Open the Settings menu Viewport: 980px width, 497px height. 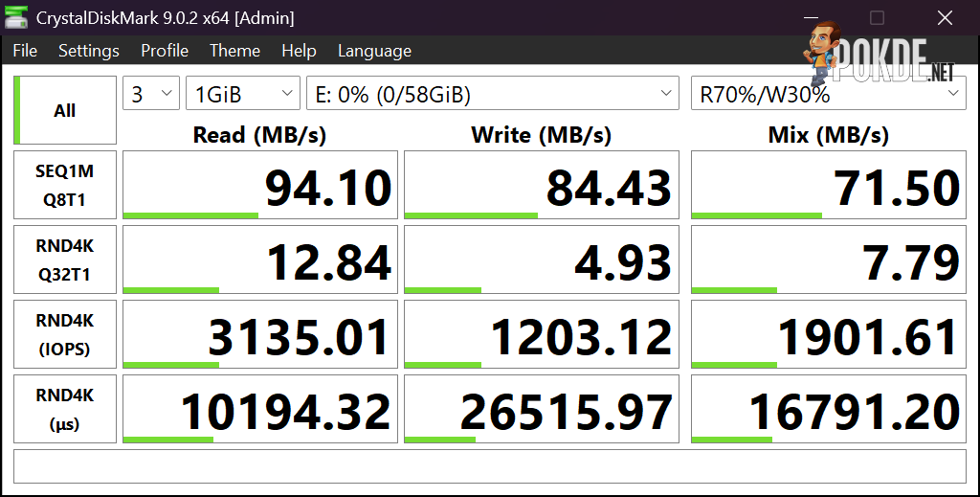pos(89,51)
